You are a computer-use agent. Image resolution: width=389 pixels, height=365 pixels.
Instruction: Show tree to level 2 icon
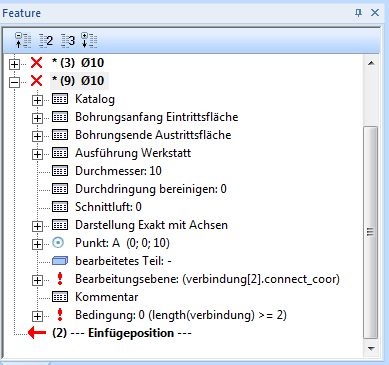[46, 41]
